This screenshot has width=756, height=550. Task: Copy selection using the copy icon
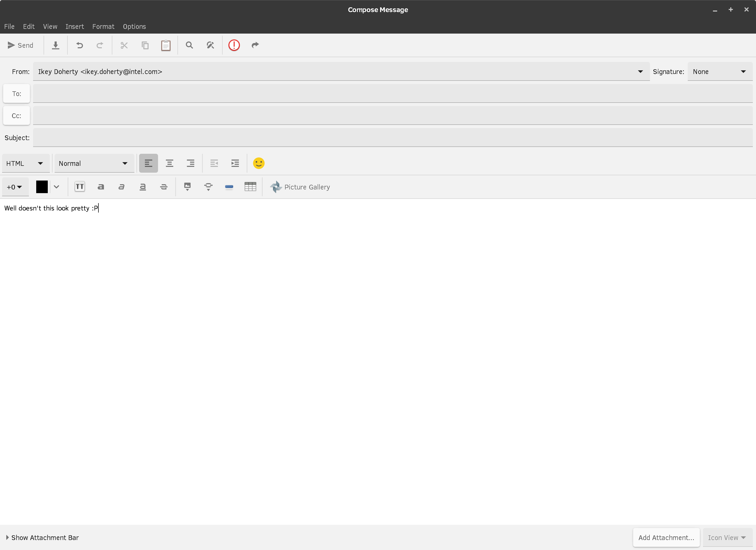pyautogui.click(x=145, y=45)
